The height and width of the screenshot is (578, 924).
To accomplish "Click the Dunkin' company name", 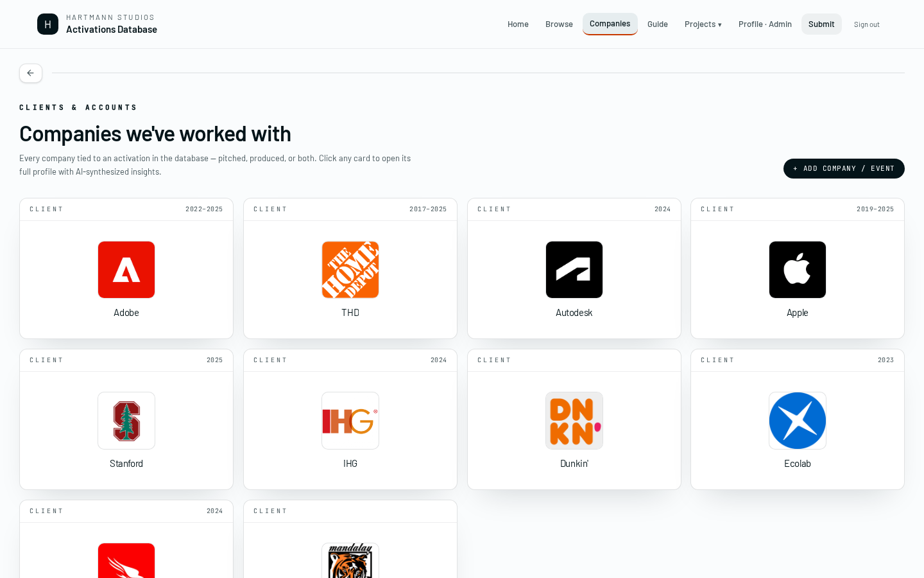I will coord(574,464).
